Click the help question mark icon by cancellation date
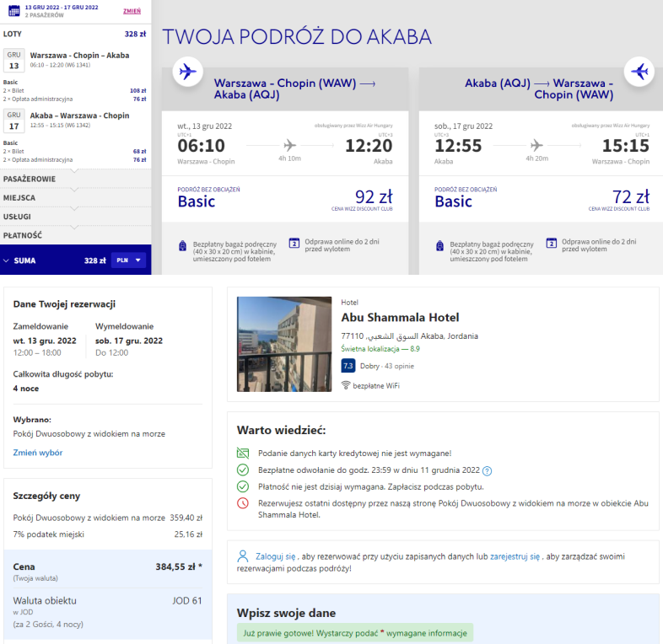This screenshot has width=663, height=644. click(487, 470)
